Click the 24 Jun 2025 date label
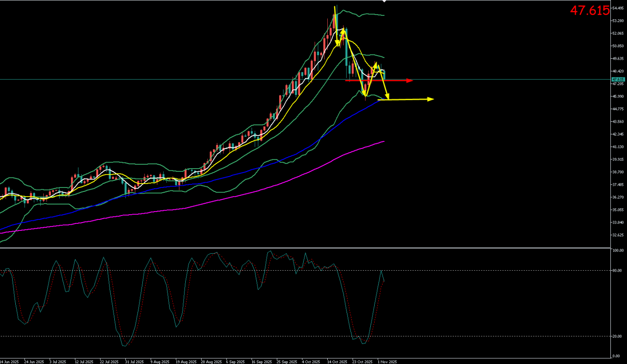This screenshot has width=627, height=364. (34, 362)
